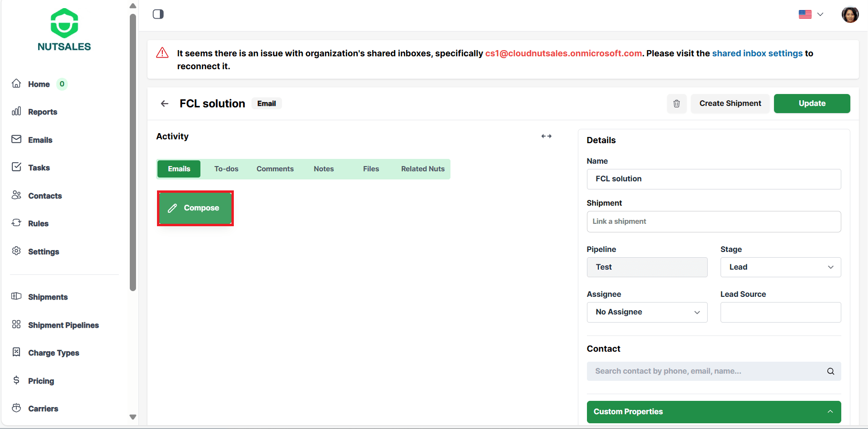Click the search magnifier in Contact field
Viewport: 868px width, 429px height.
[x=831, y=371]
